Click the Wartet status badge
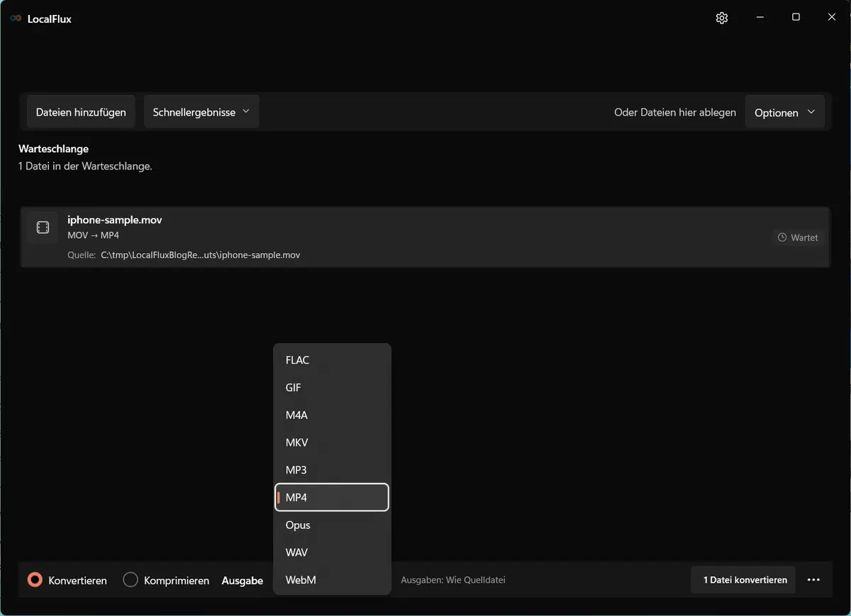The width and height of the screenshot is (851, 616). (x=798, y=237)
